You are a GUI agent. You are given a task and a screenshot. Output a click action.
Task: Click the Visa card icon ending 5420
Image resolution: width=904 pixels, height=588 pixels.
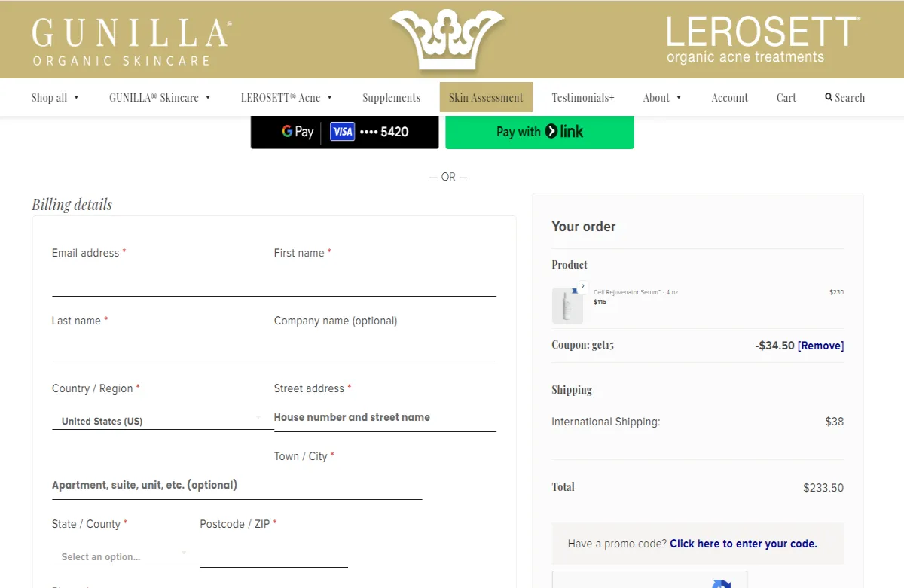click(x=343, y=131)
